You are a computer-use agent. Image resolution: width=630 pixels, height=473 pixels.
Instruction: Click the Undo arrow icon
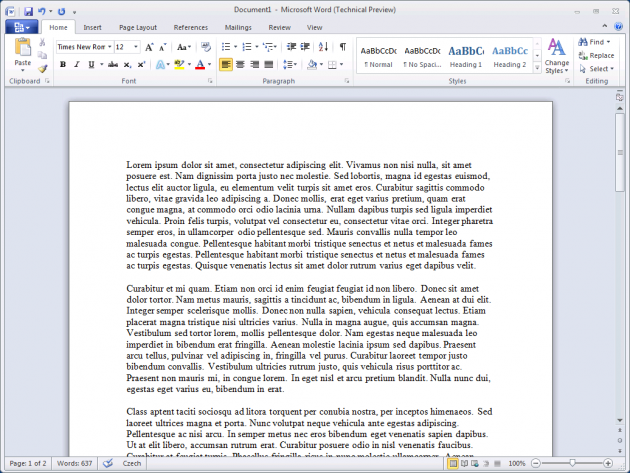pos(41,11)
